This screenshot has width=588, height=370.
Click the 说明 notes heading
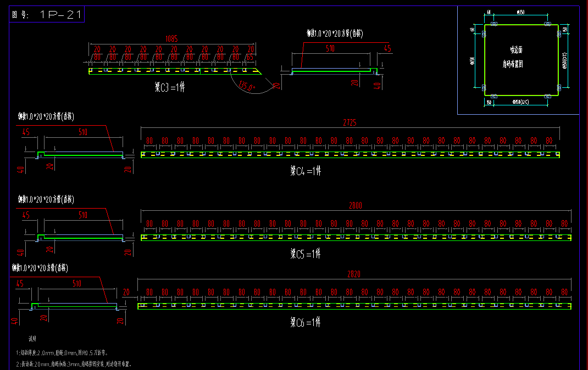(32, 339)
